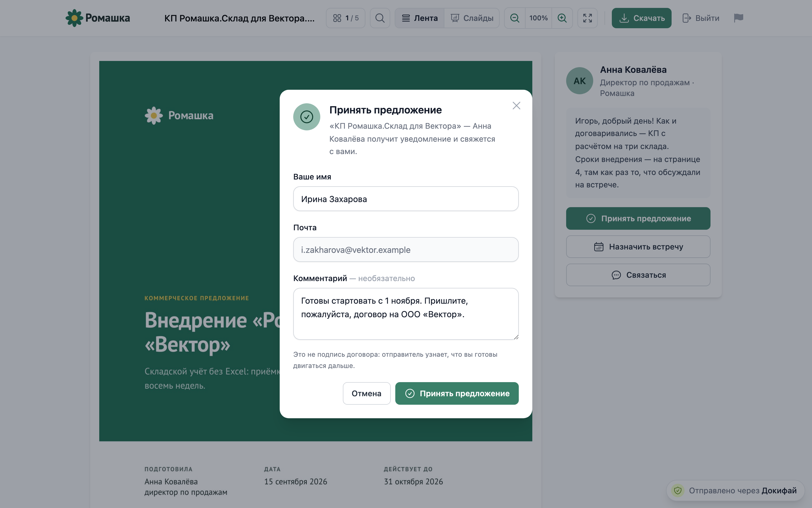The image size is (812, 508).
Task: Enter fullscreen mode with the expand icon
Action: [587, 18]
